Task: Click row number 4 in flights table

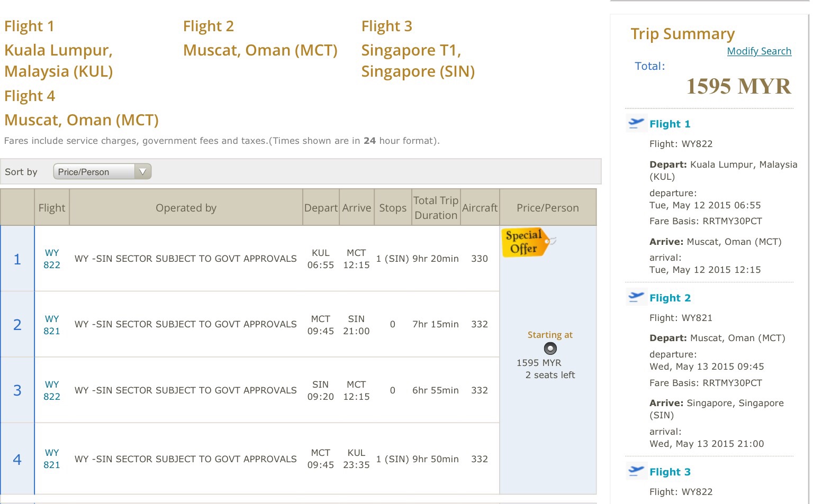Action: (17, 459)
